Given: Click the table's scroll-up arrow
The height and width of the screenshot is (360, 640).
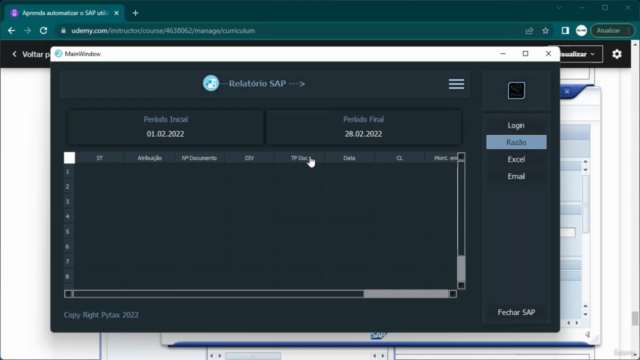Looking at the screenshot, I should pos(461,156).
